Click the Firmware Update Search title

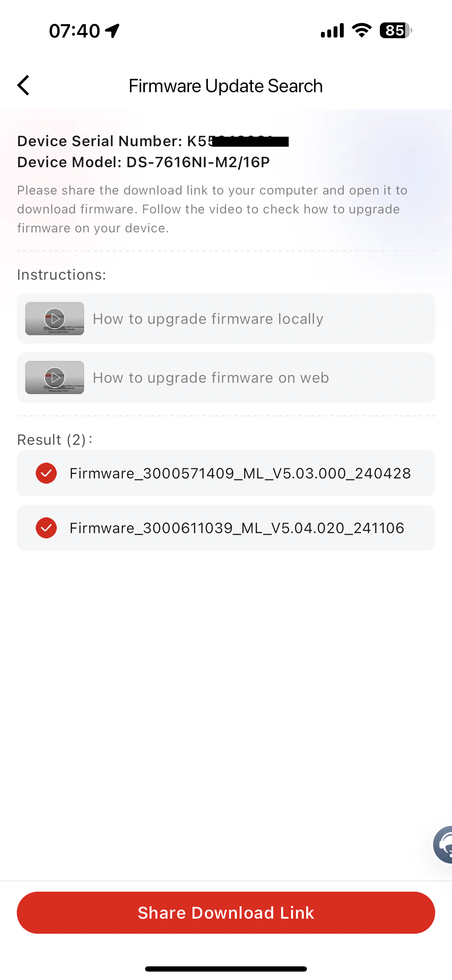pyautogui.click(x=226, y=85)
